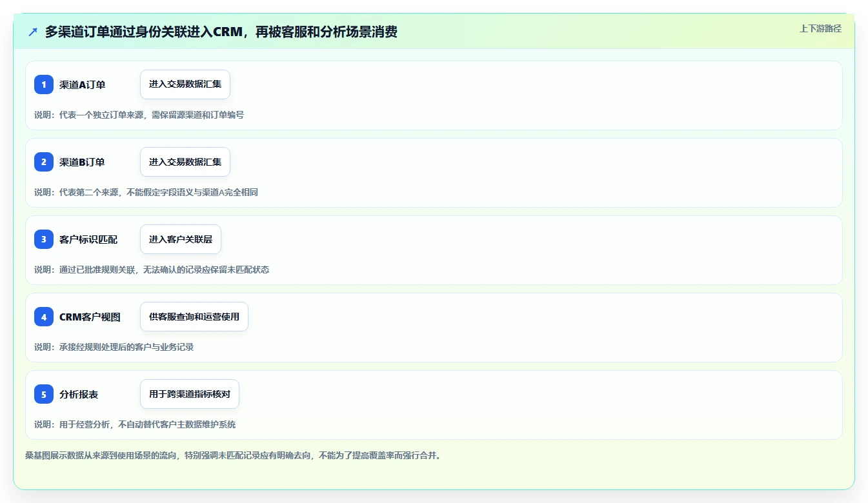Click the 客户标识匹配 label
This screenshot has height=503, width=868.
coord(88,239)
